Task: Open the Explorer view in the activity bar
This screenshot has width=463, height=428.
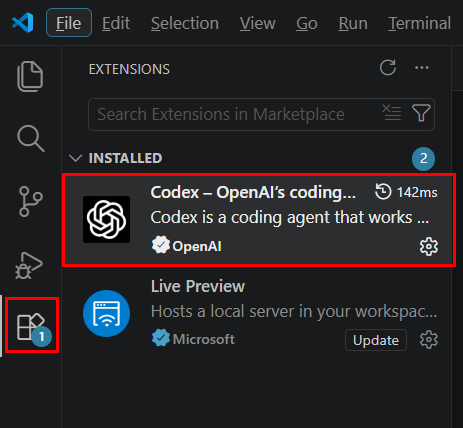Action: click(30, 76)
